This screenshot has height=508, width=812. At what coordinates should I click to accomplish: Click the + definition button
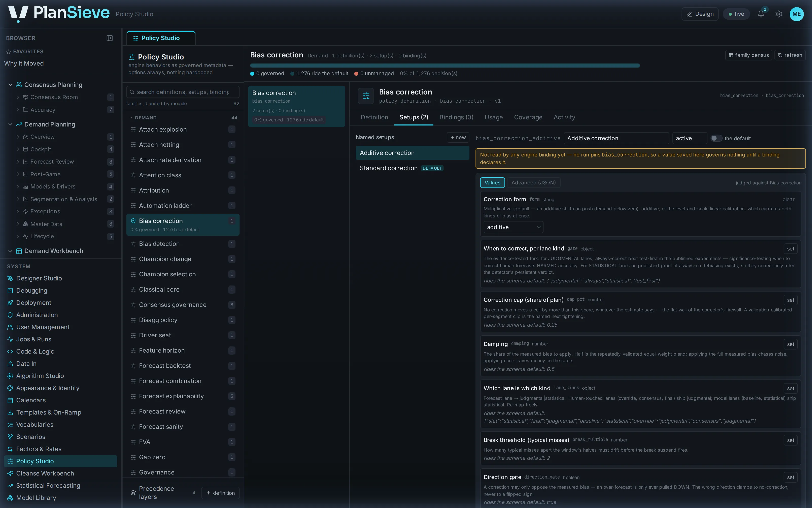(x=221, y=493)
